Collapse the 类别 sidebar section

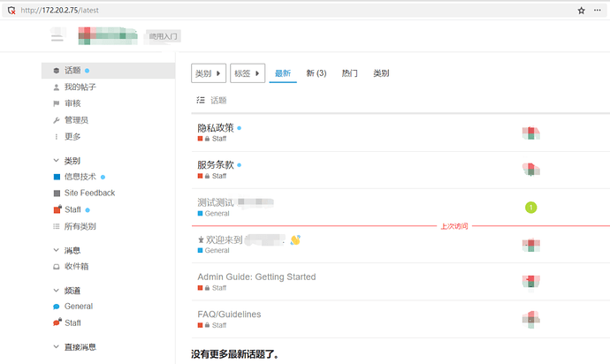(x=67, y=161)
